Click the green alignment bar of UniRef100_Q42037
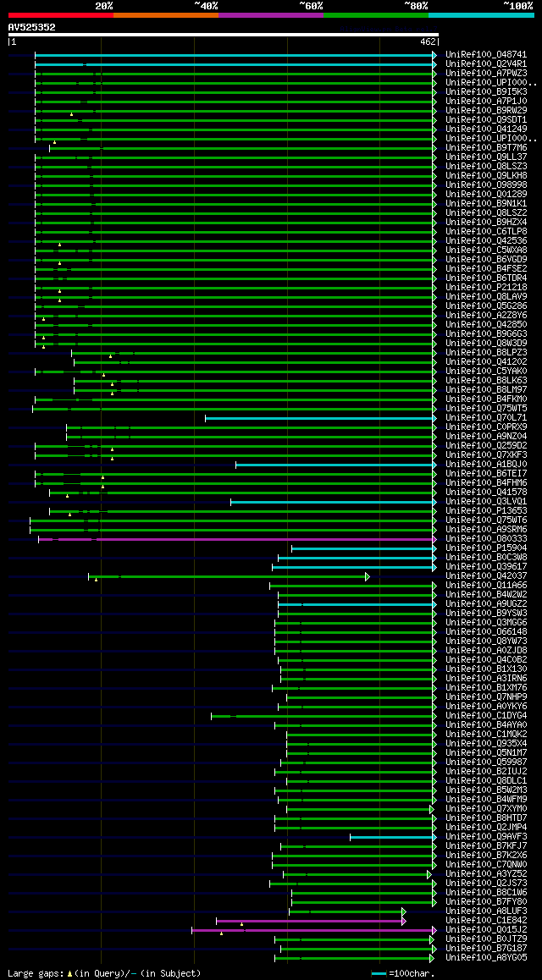 pos(228,576)
